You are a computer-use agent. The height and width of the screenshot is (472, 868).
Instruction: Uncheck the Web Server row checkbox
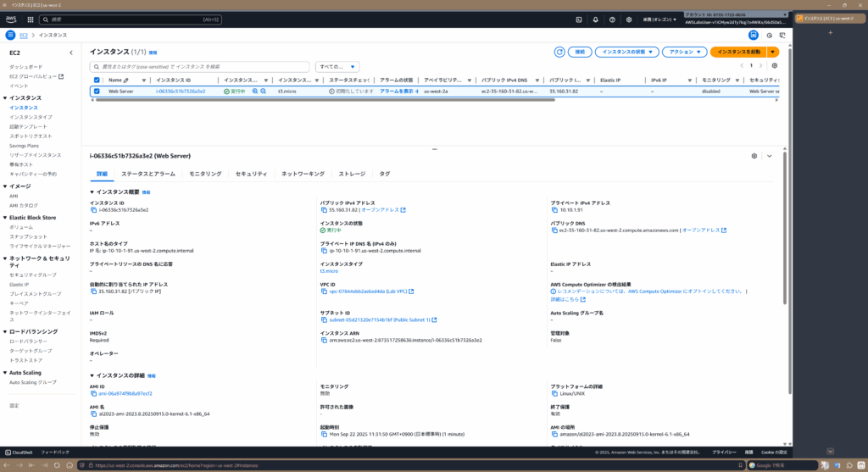pyautogui.click(x=97, y=91)
